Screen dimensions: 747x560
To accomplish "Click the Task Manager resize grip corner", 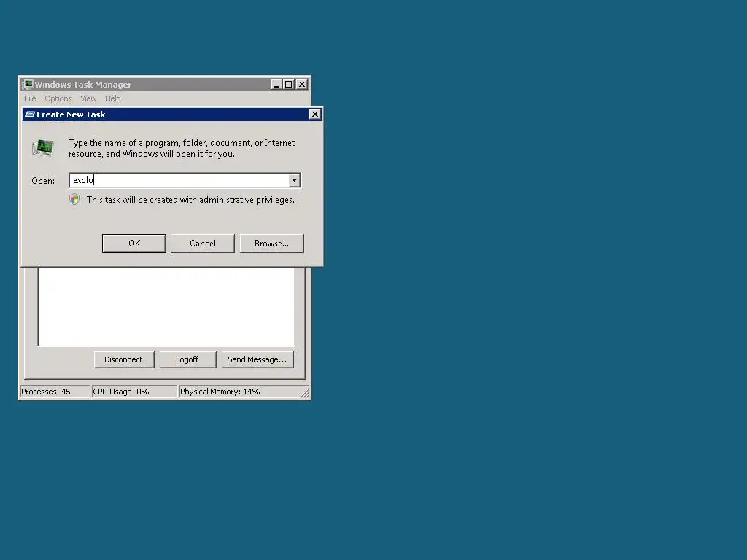I will (305, 393).
